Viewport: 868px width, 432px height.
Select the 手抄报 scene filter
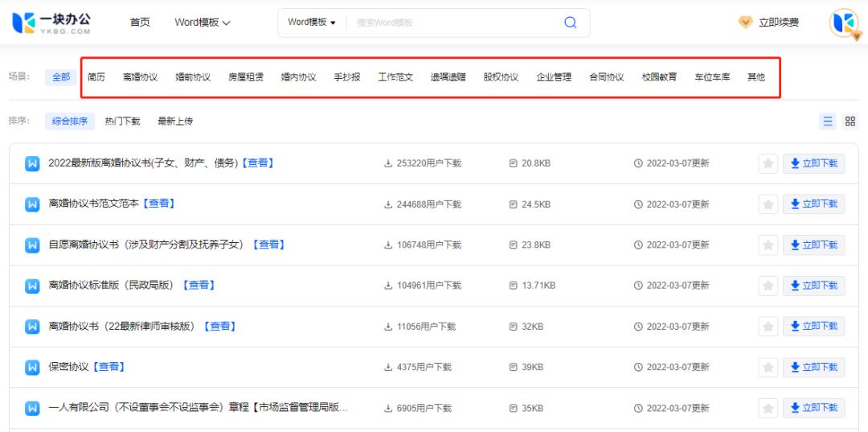point(347,77)
